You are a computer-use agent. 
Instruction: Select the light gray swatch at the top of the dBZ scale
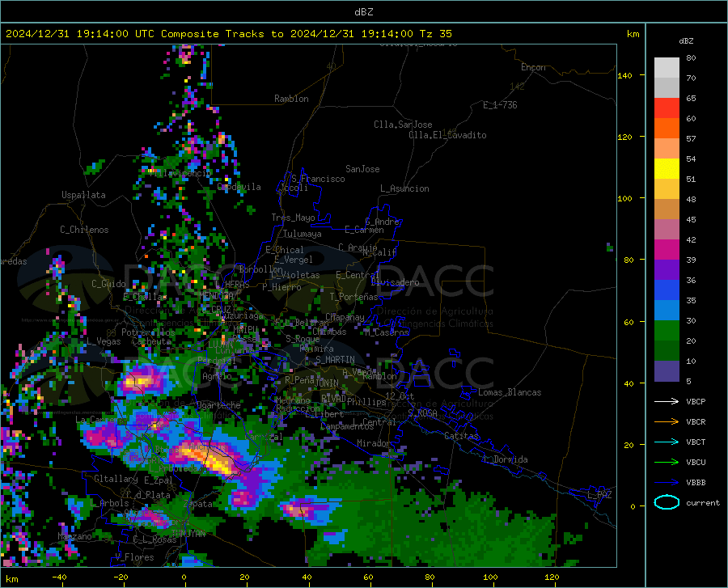667,68
